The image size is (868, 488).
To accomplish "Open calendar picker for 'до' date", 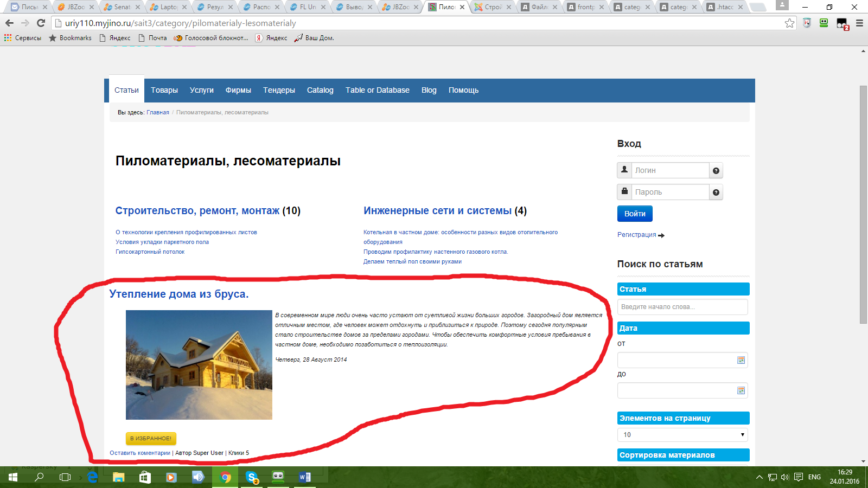I will [x=741, y=390].
